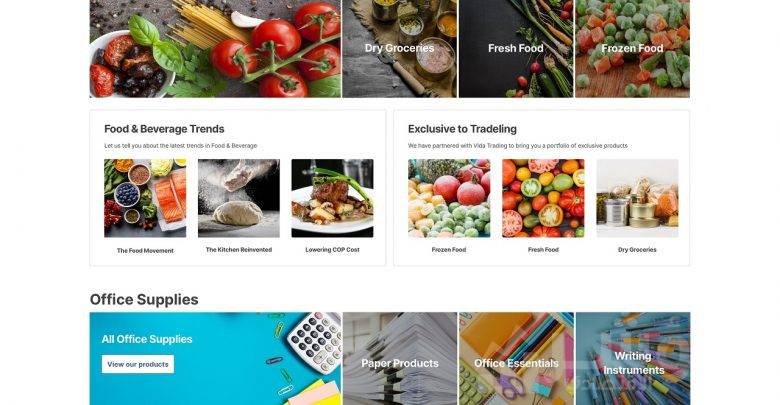
Task: Open the Frozen Food category tile
Action: pos(632,48)
